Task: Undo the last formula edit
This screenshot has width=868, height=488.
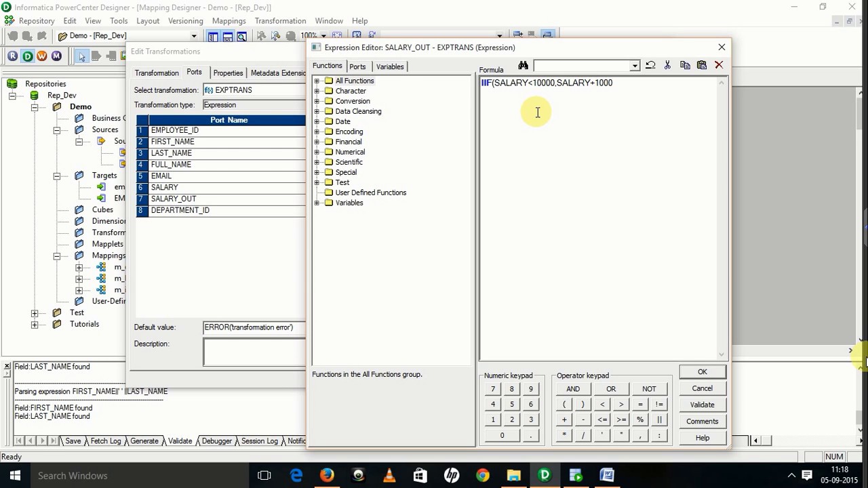Action: [650, 65]
